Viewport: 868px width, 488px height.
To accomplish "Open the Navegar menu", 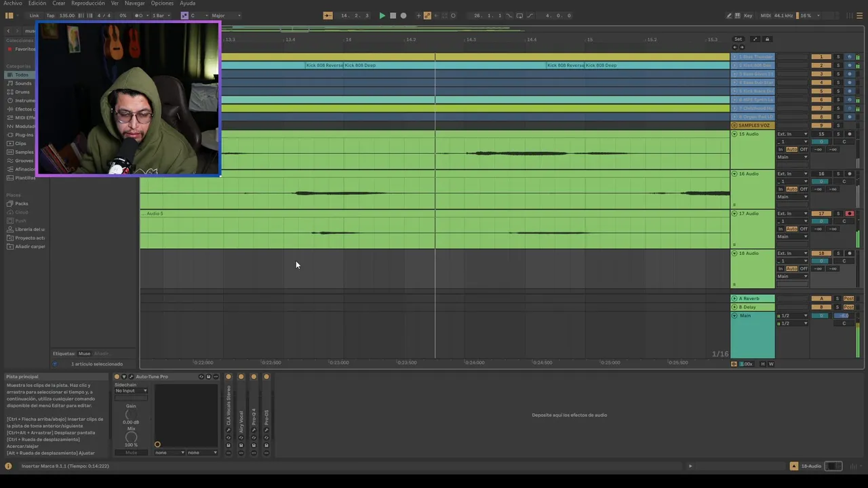I will (x=134, y=3).
